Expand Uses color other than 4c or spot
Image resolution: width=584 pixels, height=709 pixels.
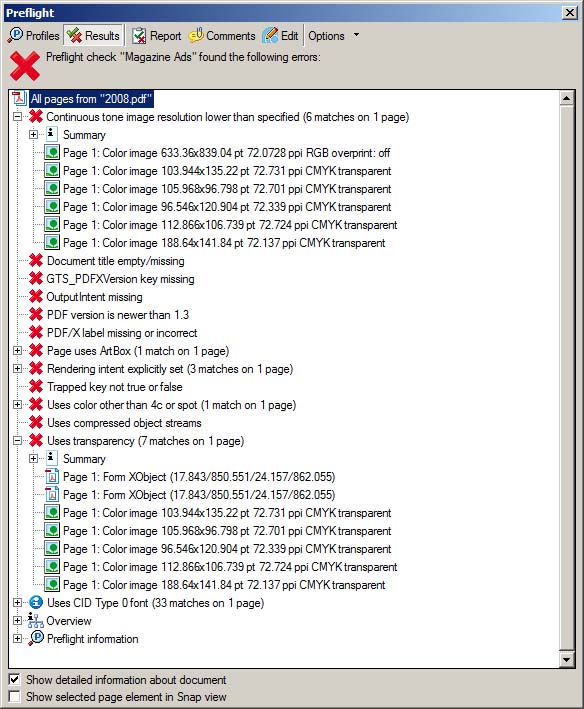point(17,405)
